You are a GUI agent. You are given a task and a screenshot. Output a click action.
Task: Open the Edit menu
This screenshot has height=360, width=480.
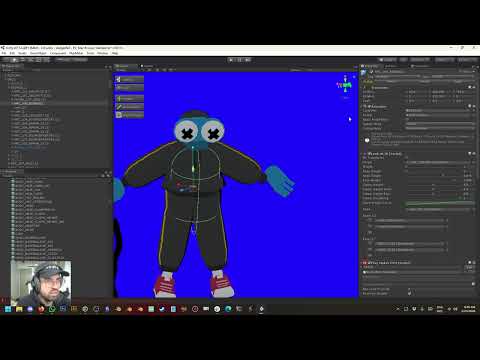tap(12, 53)
